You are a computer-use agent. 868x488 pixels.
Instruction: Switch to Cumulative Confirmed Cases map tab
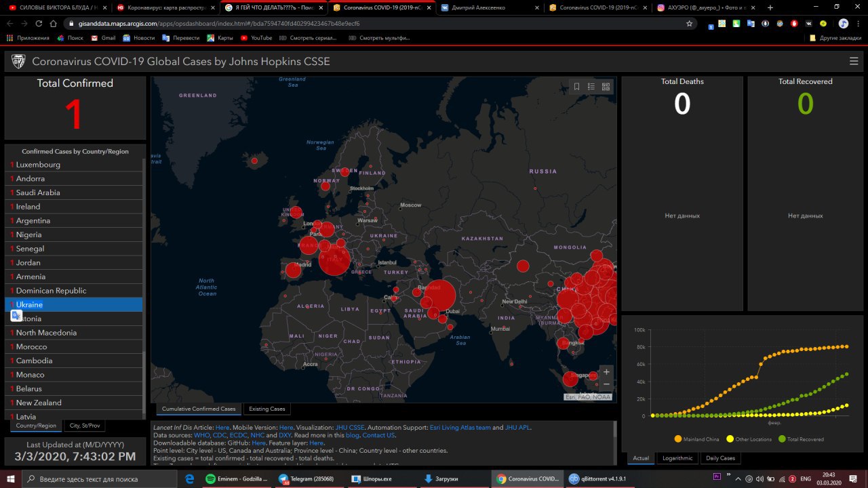click(x=199, y=409)
